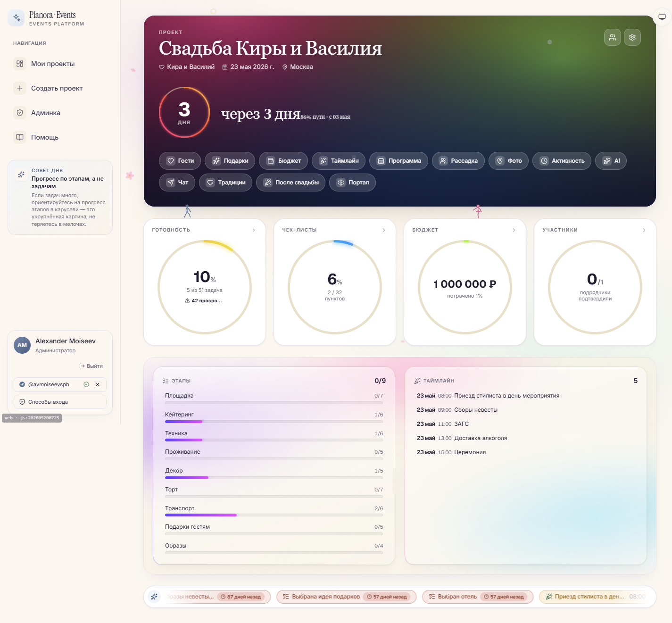Click the Чек-листы 6% progress ring

click(335, 287)
